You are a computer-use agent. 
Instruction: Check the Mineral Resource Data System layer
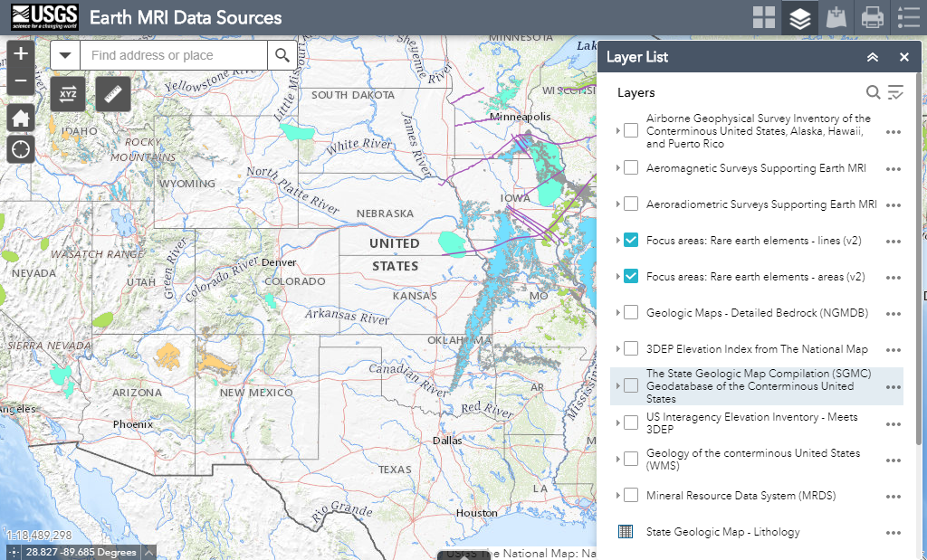(x=631, y=495)
